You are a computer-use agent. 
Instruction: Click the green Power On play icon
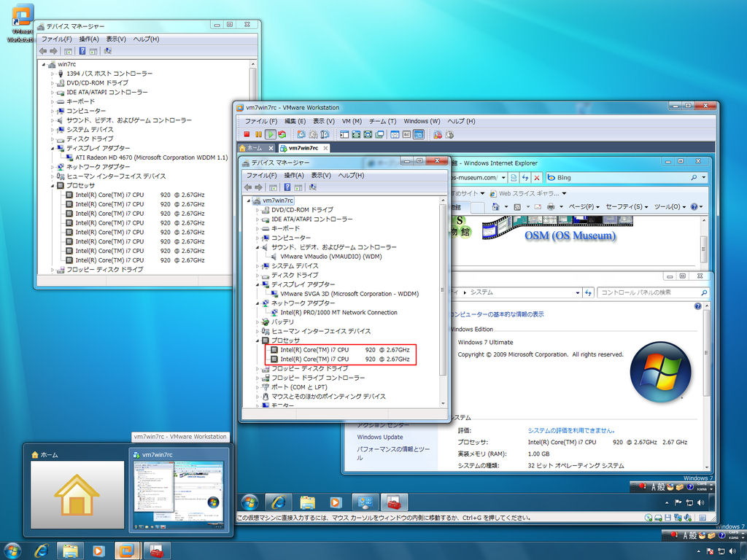(x=271, y=135)
